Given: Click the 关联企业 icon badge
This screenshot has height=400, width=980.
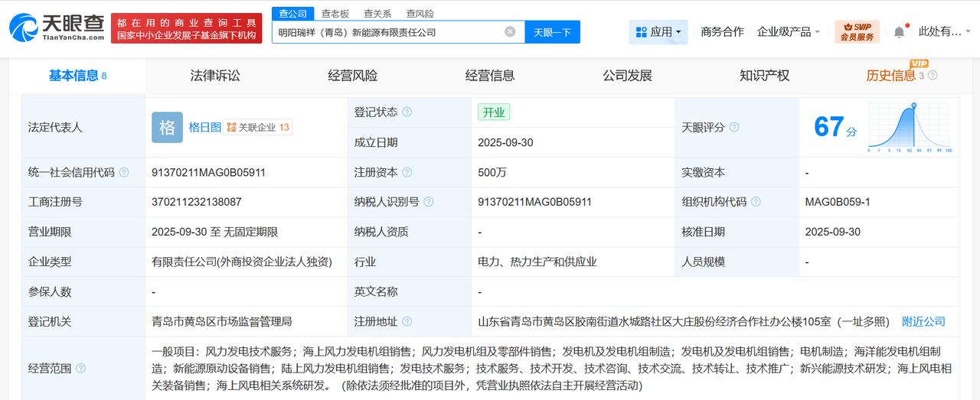Looking at the screenshot, I should [x=259, y=128].
